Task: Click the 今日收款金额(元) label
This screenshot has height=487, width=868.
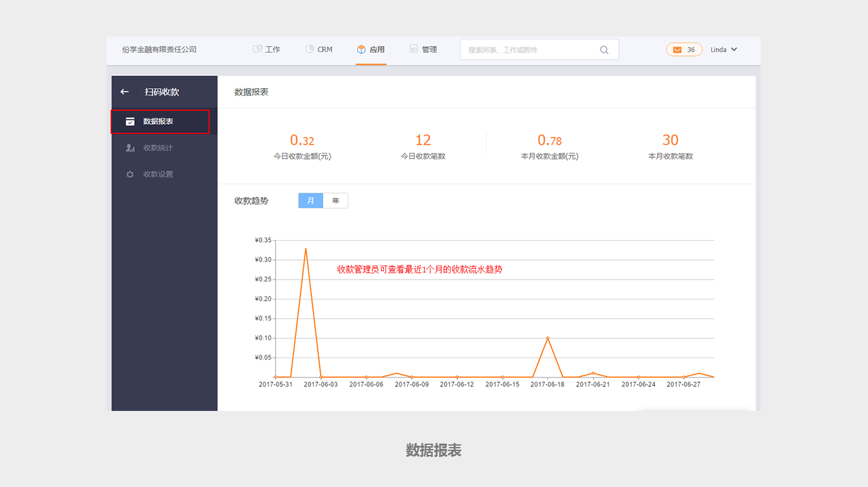Action: coord(302,157)
